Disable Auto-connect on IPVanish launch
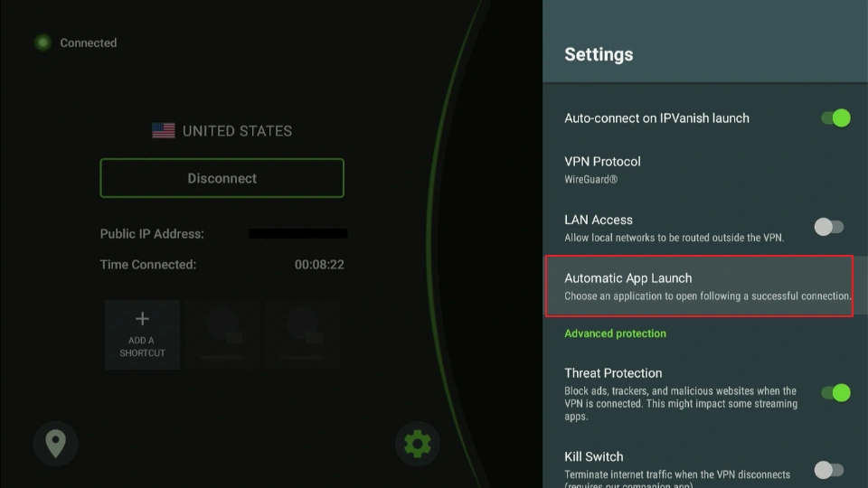Screen dimensions: 868x488 coord(835,118)
